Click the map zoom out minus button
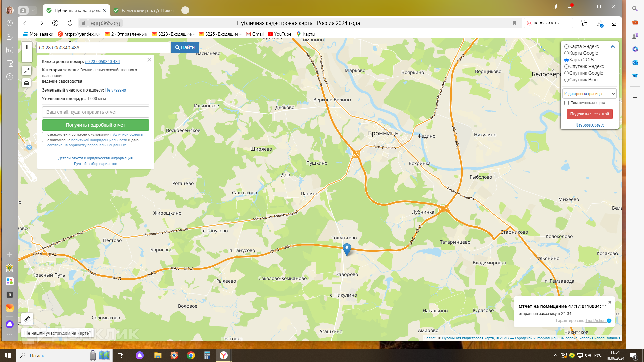Image resolution: width=644 pixels, height=362 pixels. 27,57
